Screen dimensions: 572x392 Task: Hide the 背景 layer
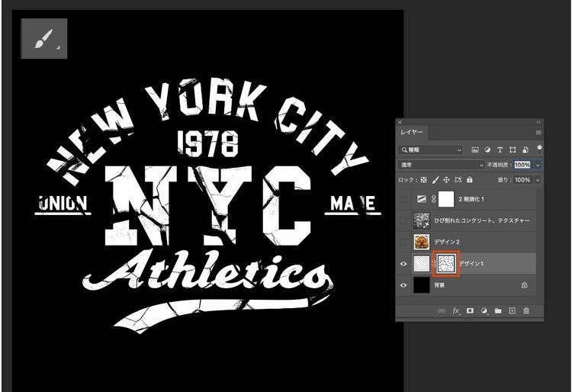[x=405, y=284]
